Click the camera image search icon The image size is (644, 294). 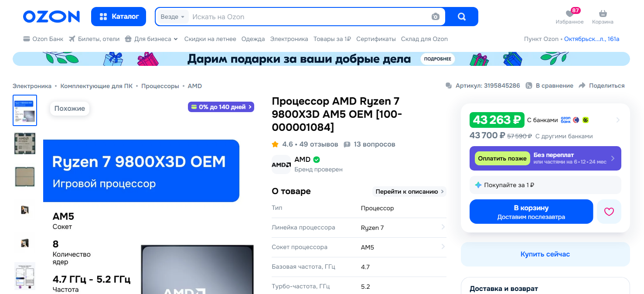[x=435, y=17]
